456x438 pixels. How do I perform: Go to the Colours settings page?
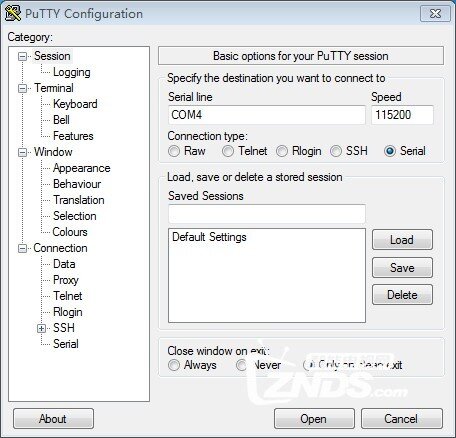[x=70, y=232]
